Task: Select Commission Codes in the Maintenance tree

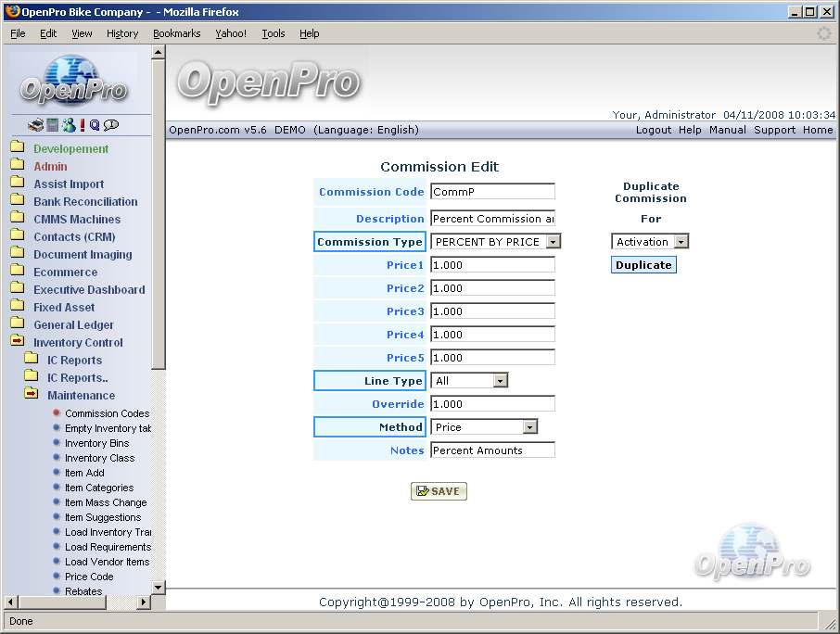Action: [x=107, y=413]
